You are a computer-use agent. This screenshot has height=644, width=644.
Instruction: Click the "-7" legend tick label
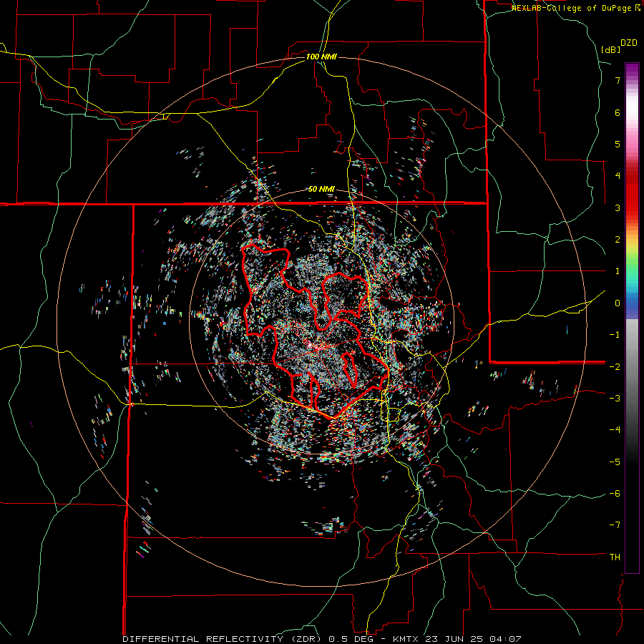coord(615,525)
